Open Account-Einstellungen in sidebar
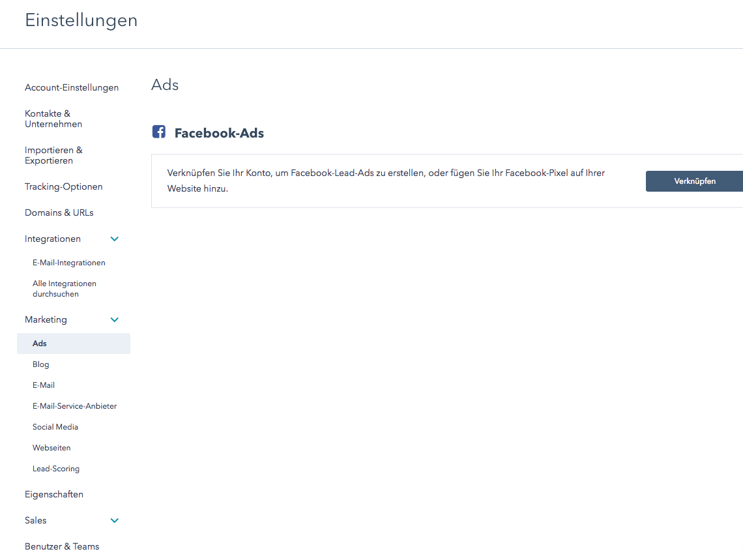743x560 pixels. pos(72,87)
